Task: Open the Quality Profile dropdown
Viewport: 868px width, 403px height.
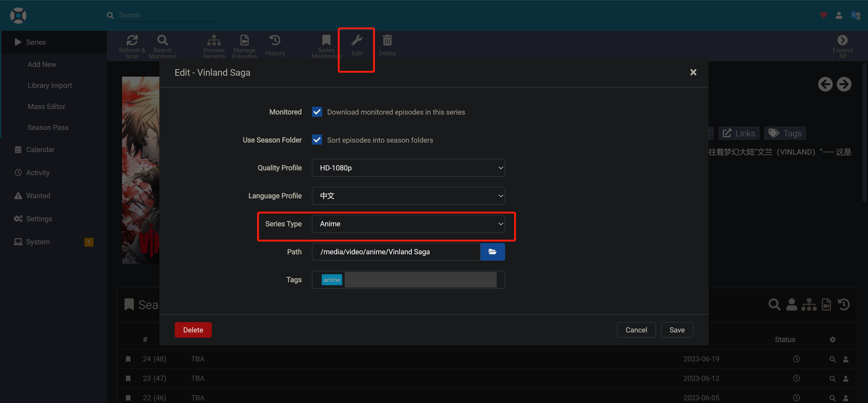Action: pos(408,168)
